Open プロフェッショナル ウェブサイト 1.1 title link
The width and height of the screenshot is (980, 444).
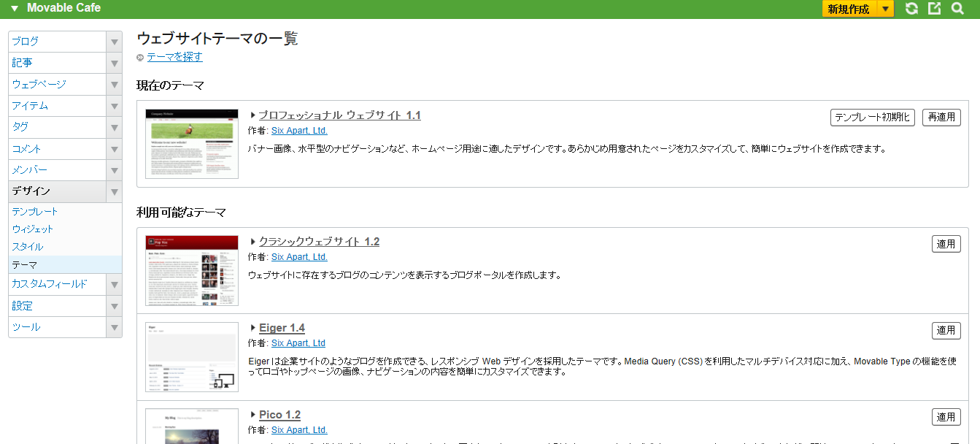coord(340,115)
